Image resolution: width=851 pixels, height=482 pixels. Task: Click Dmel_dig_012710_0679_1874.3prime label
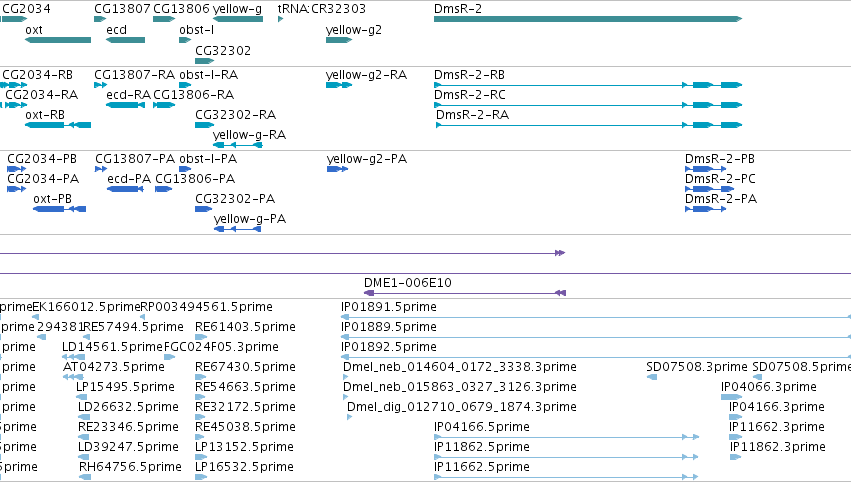tap(462, 407)
